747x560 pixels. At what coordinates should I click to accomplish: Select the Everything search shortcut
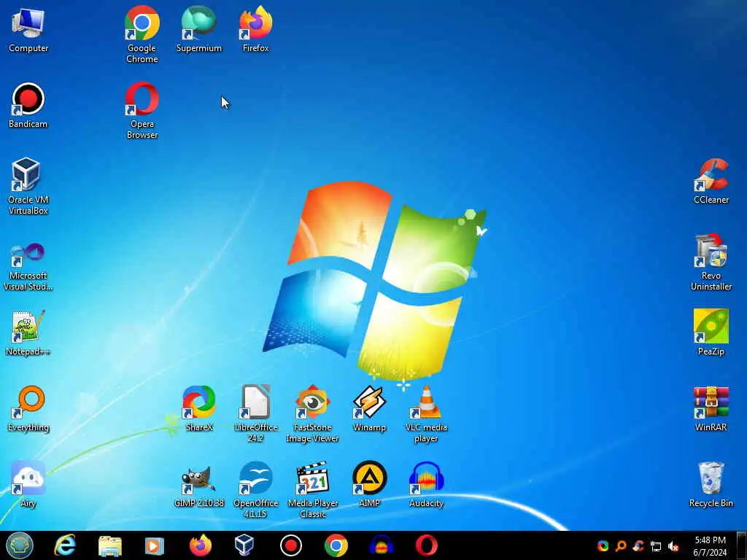coord(28,408)
